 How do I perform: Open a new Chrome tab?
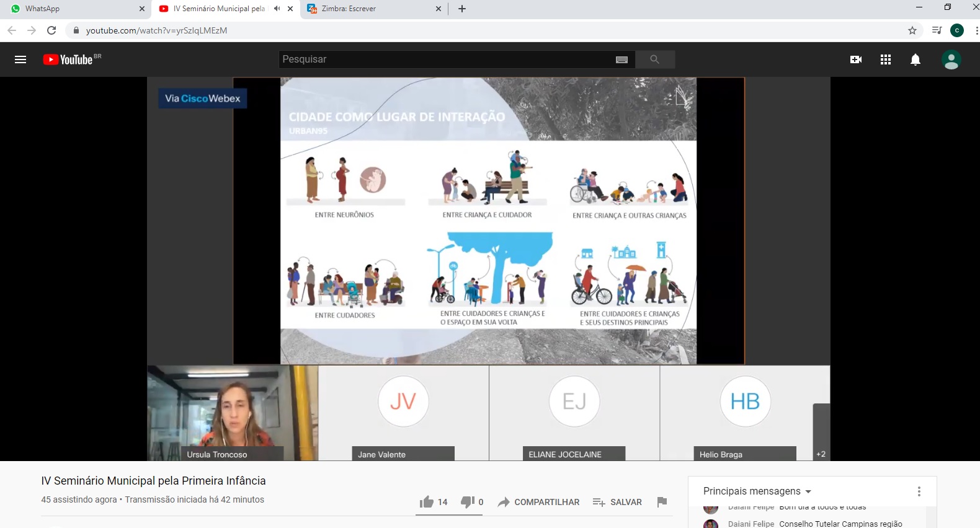pos(462,9)
